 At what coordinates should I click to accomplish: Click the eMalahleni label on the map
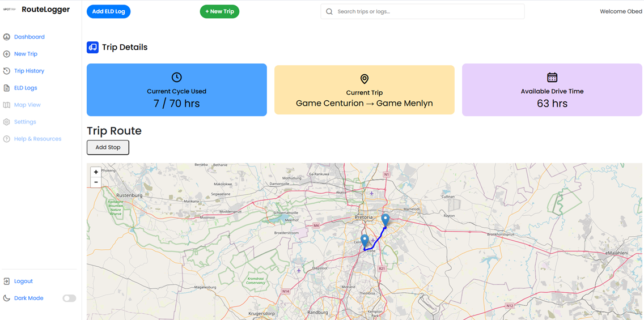click(616, 254)
